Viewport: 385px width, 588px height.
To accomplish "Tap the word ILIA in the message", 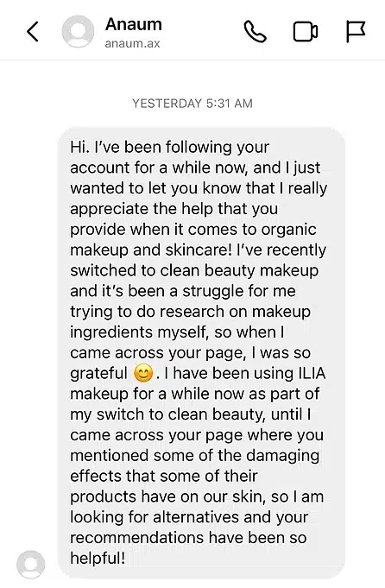I will tap(312, 373).
